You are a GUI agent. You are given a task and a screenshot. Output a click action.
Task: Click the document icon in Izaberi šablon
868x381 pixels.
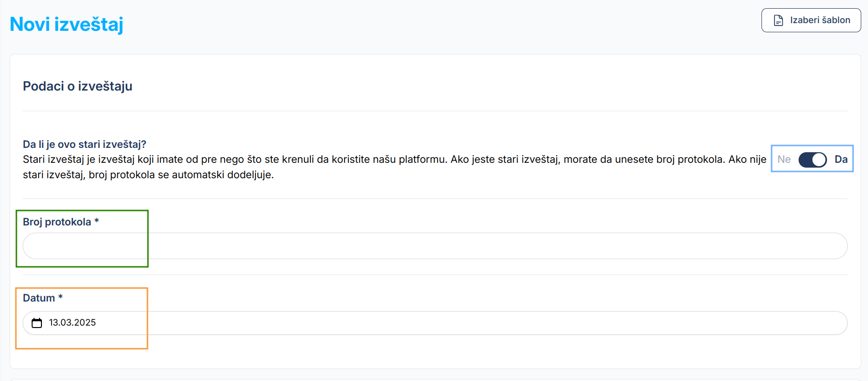778,20
